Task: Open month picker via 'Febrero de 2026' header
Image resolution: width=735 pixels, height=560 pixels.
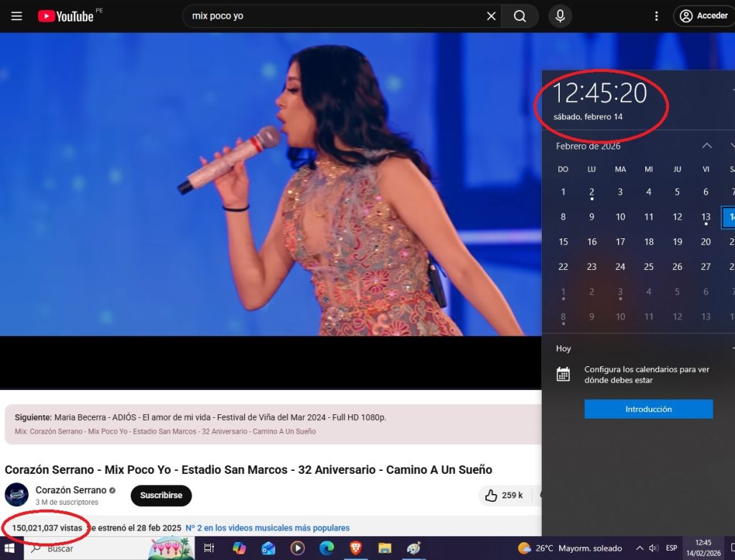Action: (588, 146)
